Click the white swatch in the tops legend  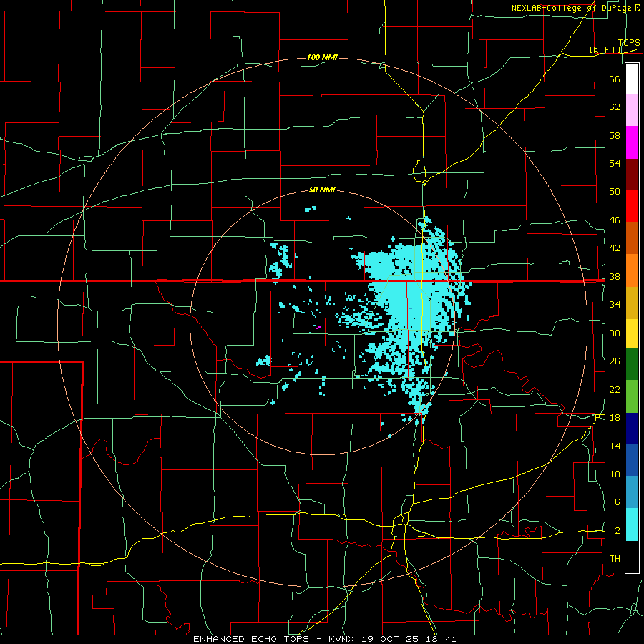pyautogui.click(x=632, y=79)
